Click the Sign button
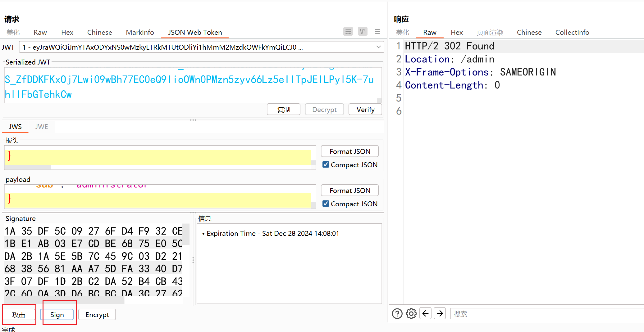This screenshot has height=332, width=644. 57,315
